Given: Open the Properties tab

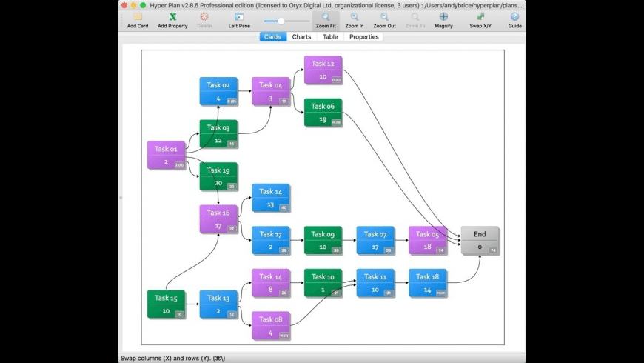Looking at the screenshot, I should pyautogui.click(x=364, y=36).
